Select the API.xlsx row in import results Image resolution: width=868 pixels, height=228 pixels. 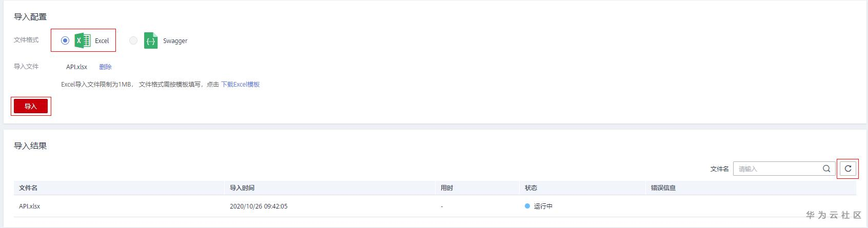tap(30, 206)
